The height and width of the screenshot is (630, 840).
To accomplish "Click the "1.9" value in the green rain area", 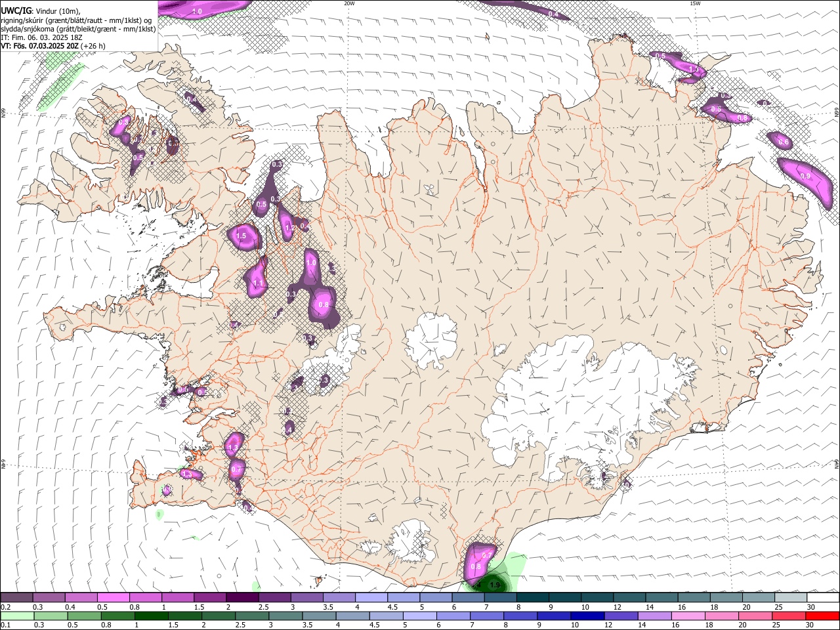I will click(x=495, y=585).
